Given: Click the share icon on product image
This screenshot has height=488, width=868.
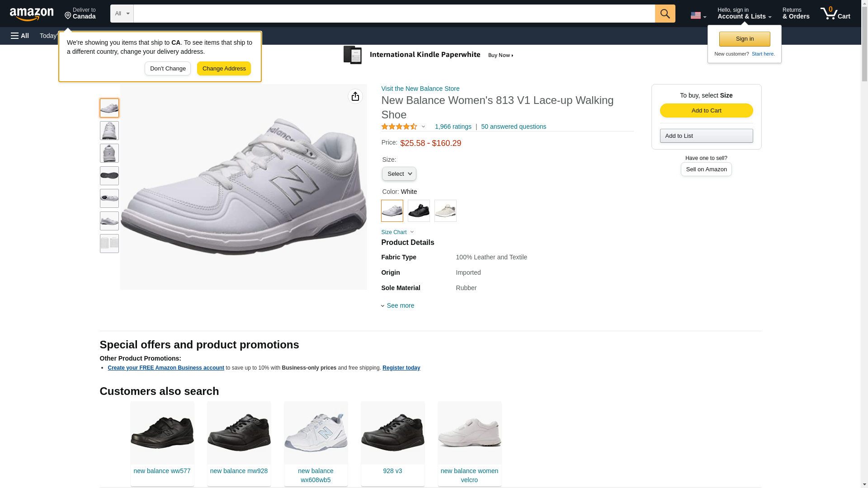Looking at the screenshot, I should pyautogui.click(x=355, y=96).
